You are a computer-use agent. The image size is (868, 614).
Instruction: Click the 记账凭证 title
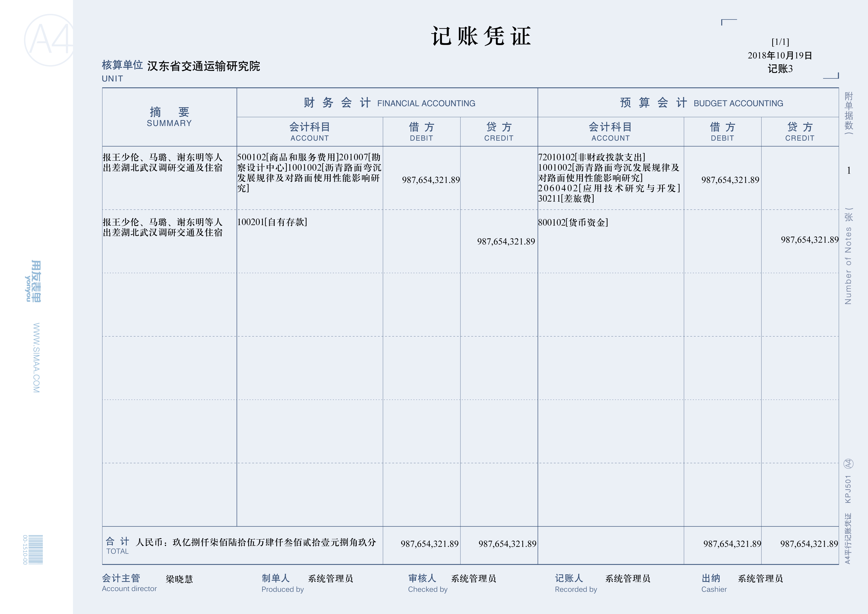[481, 36]
